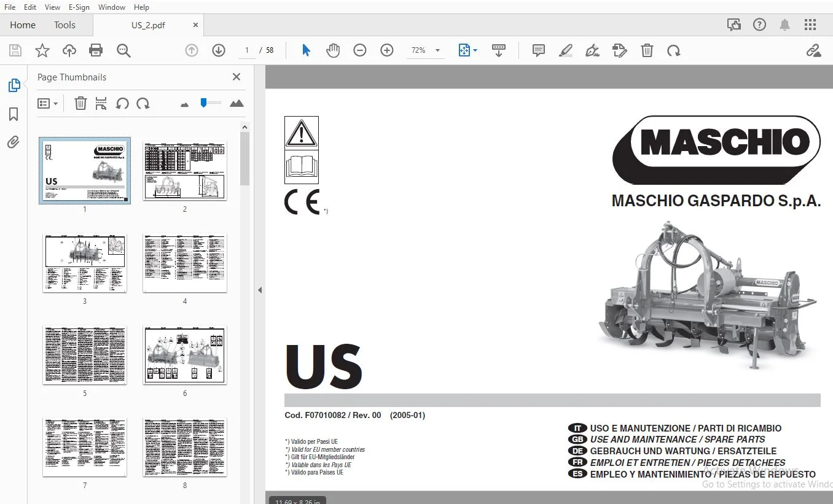Click the thumbnails panel scrollbar
833x504 pixels.
click(244, 158)
